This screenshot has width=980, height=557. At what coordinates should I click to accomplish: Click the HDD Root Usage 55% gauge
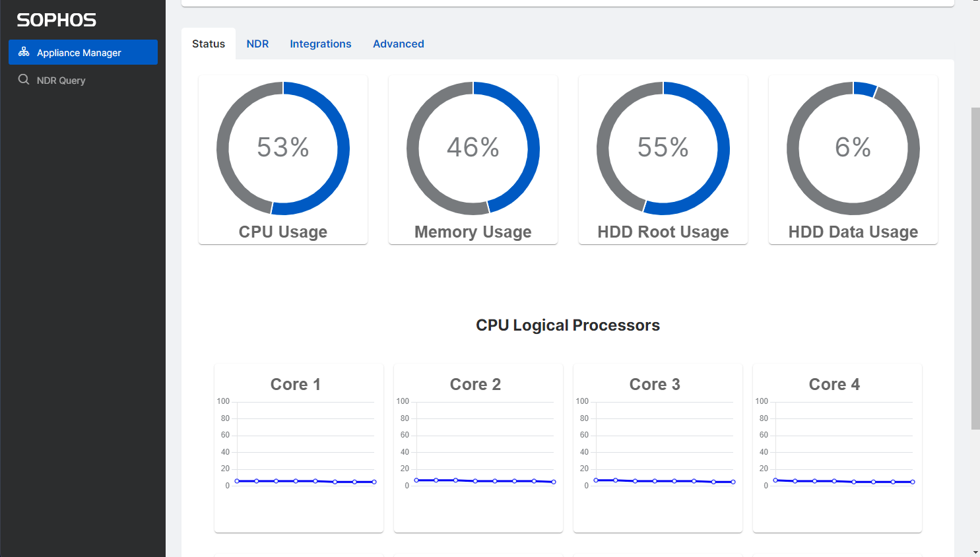coord(663,148)
